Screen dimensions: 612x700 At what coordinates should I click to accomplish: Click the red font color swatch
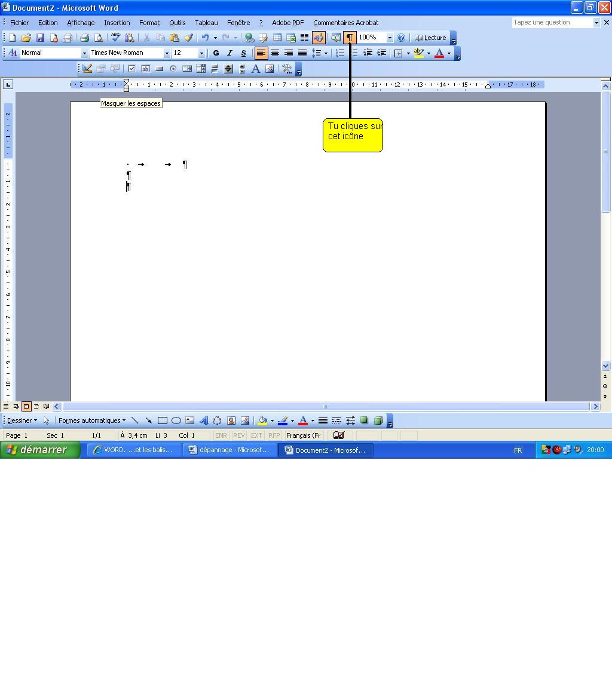(439, 53)
